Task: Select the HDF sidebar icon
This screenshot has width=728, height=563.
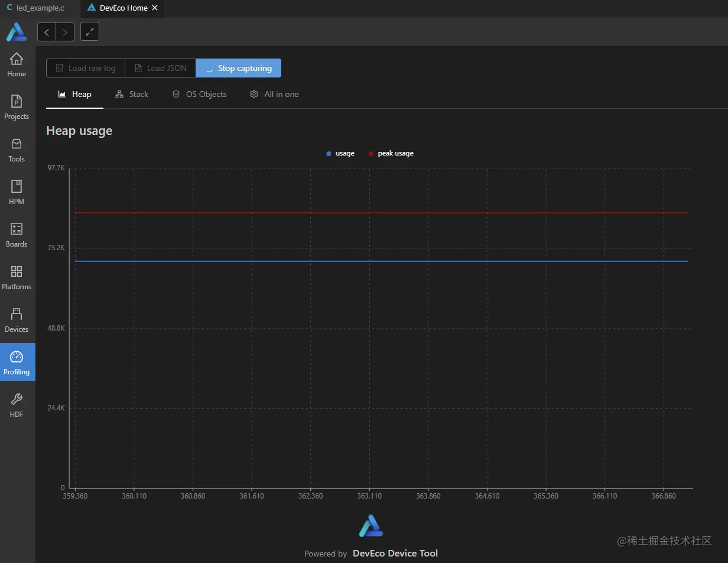Action: click(x=16, y=404)
